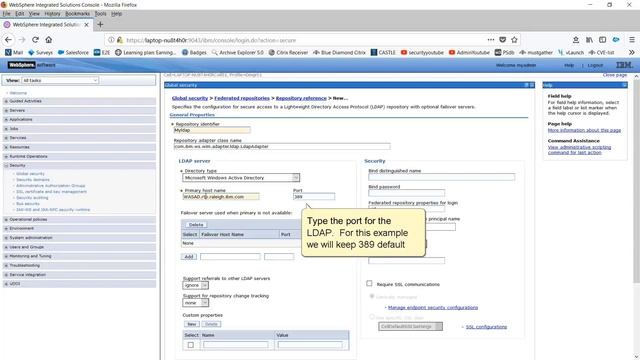Open a new browser tab

tap(100, 24)
